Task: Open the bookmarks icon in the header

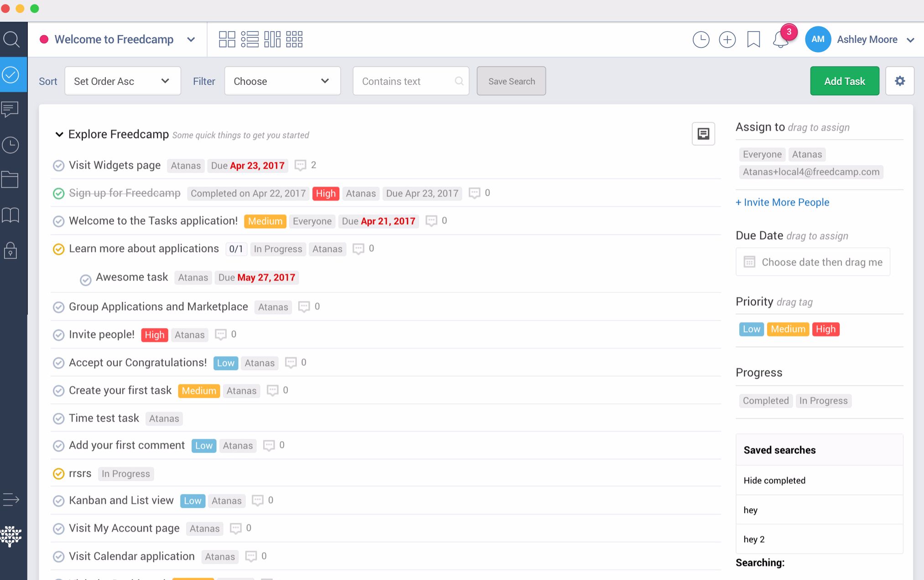Action: pyautogui.click(x=753, y=40)
